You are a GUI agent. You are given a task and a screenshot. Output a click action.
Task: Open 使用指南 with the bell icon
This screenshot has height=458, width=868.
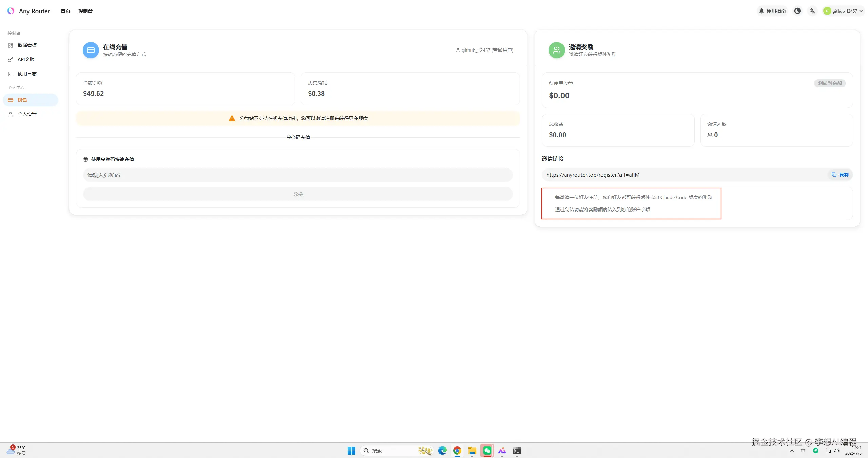pyautogui.click(x=772, y=11)
